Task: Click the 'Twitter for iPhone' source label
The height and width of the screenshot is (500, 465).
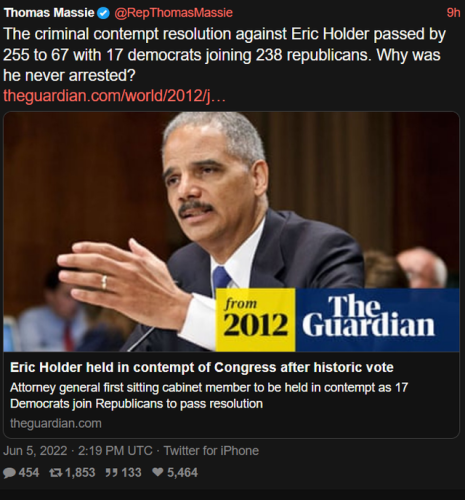Action: coord(211,451)
